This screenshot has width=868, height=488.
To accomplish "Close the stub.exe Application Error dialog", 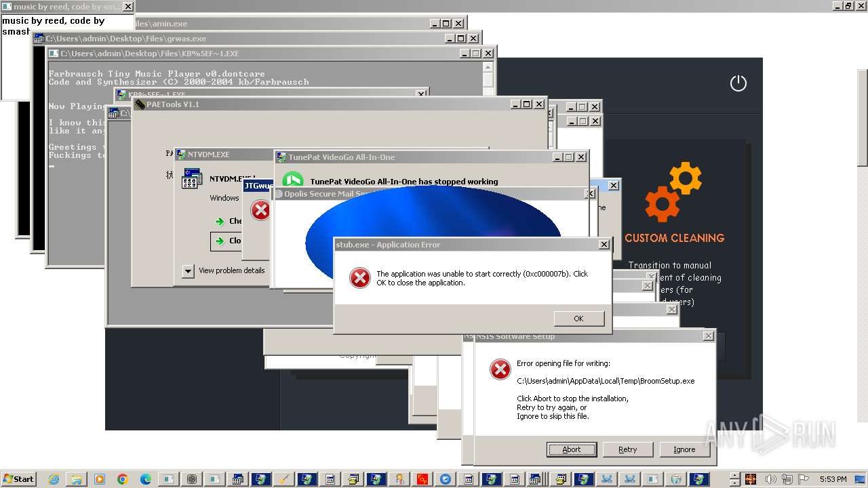I will coord(604,245).
